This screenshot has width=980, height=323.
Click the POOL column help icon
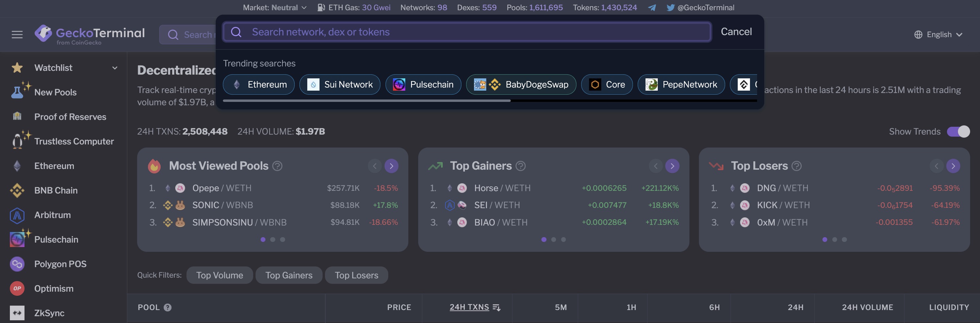[167, 307]
